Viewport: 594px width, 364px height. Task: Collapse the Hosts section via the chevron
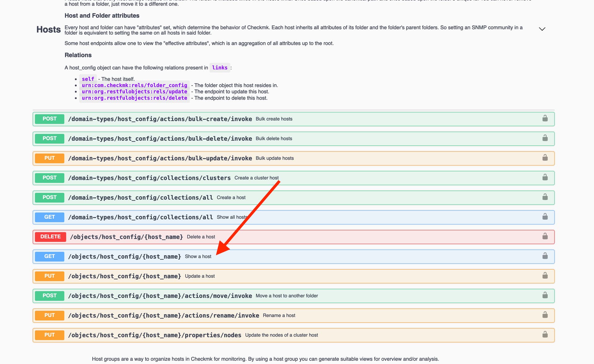click(542, 29)
